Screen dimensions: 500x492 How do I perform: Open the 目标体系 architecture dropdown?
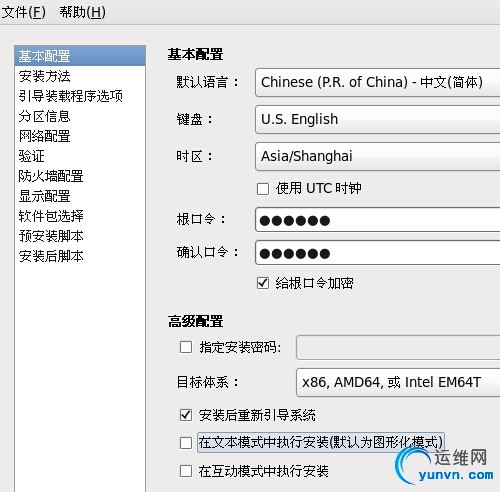coord(398,382)
